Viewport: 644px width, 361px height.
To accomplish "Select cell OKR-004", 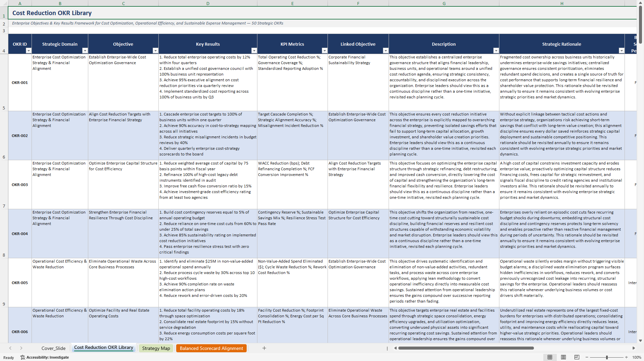I will click(x=20, y=234).
